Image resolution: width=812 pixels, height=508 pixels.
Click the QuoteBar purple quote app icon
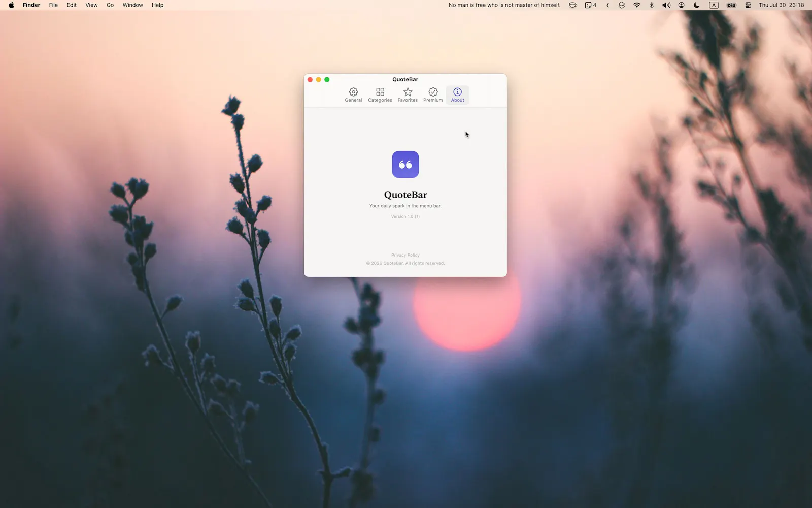[405, 165]
